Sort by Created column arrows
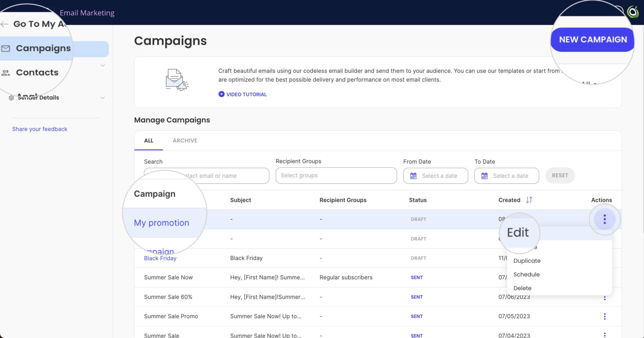This screenshot has height=338, width=644. click(x=529, y=200)
